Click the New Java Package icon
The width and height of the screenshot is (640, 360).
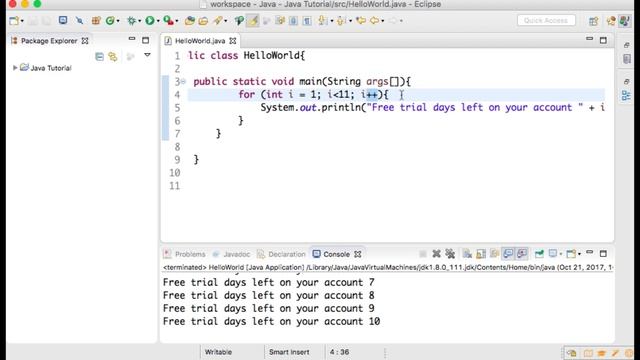96,20
